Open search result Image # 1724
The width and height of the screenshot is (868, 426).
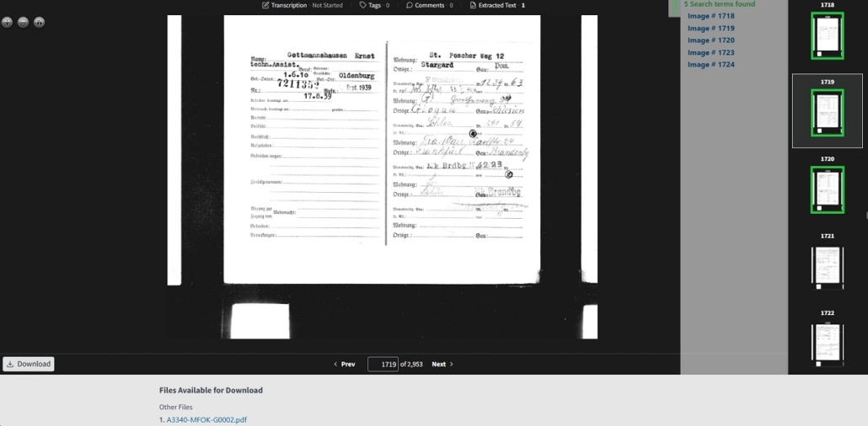[x=710, y=64]
